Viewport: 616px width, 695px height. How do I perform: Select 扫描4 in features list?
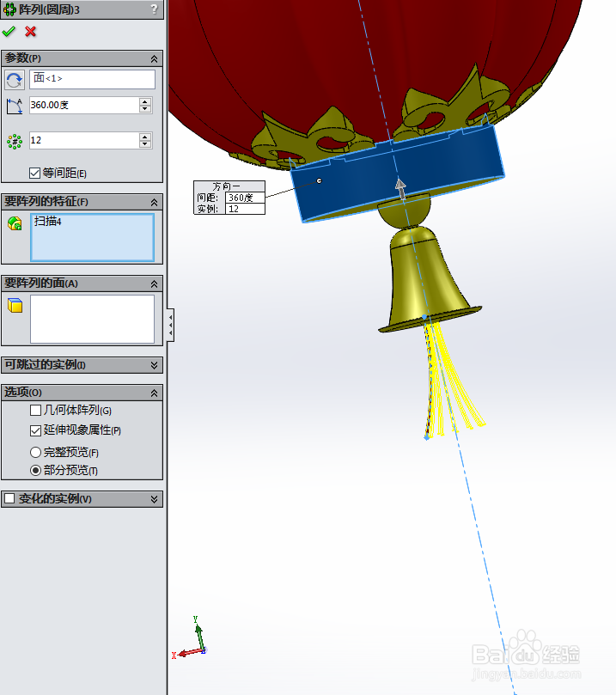click(48, 221)
